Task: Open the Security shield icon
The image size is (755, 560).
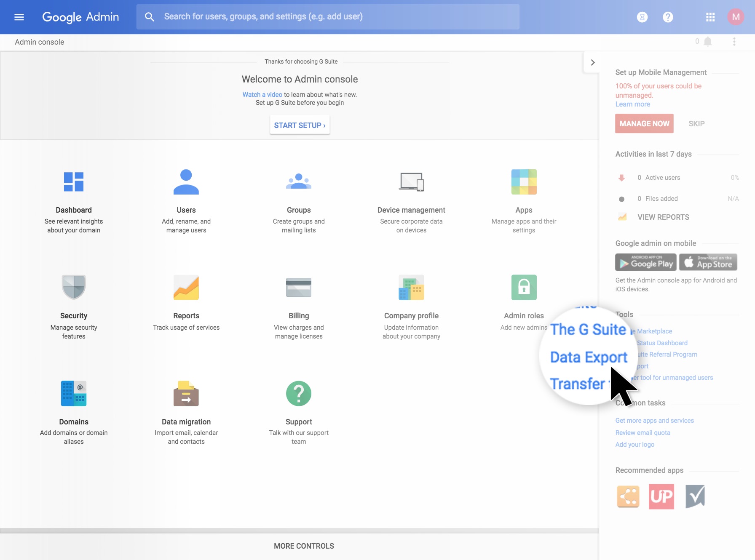Action: [x=74, y=287]
